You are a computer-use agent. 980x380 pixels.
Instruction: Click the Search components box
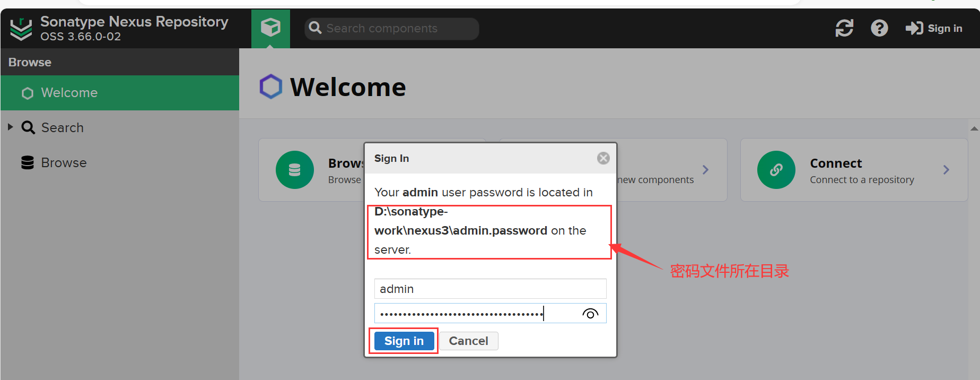391,29
